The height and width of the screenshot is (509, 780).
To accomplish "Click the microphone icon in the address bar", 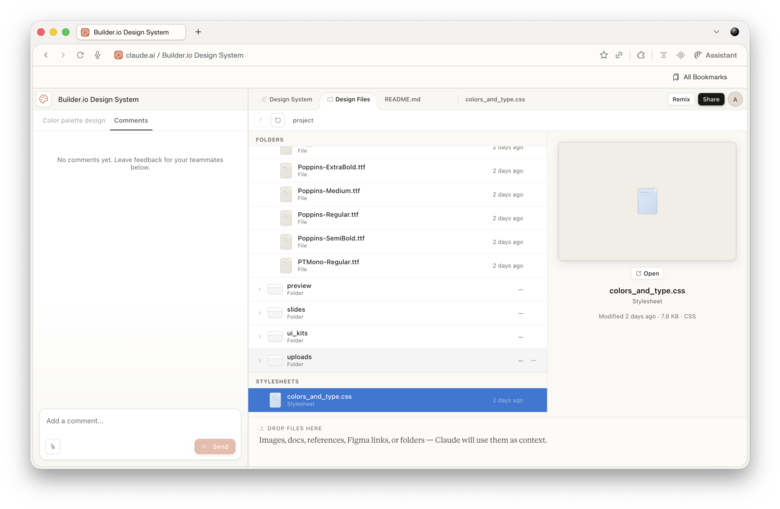I will click(98, 55).
